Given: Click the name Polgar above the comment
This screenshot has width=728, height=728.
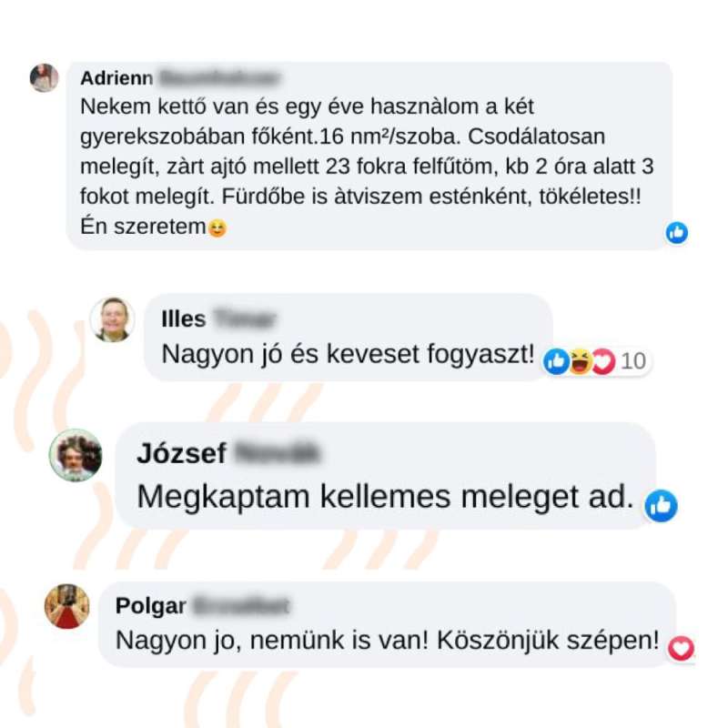Looking at the screenshot, I should pos(151,606).
